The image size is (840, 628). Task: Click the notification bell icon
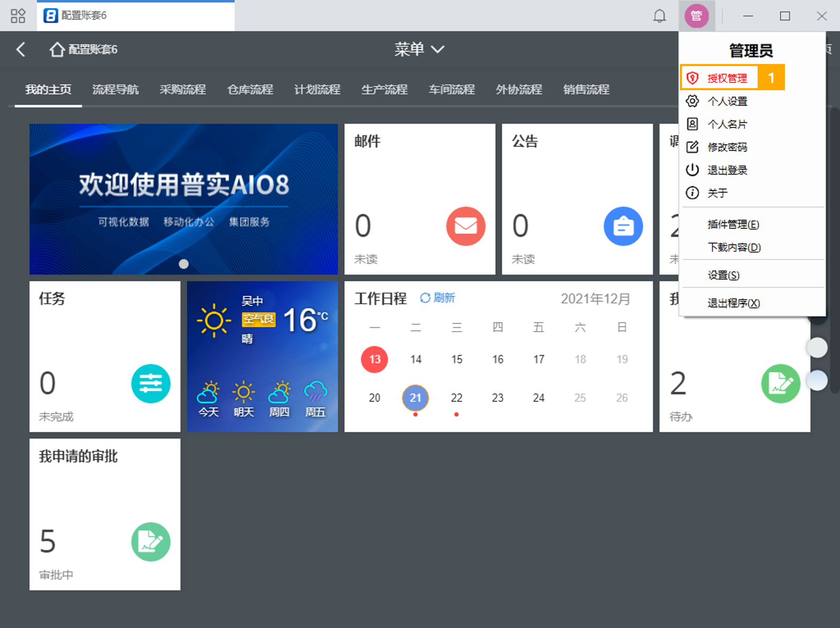[x=659, y=16]
